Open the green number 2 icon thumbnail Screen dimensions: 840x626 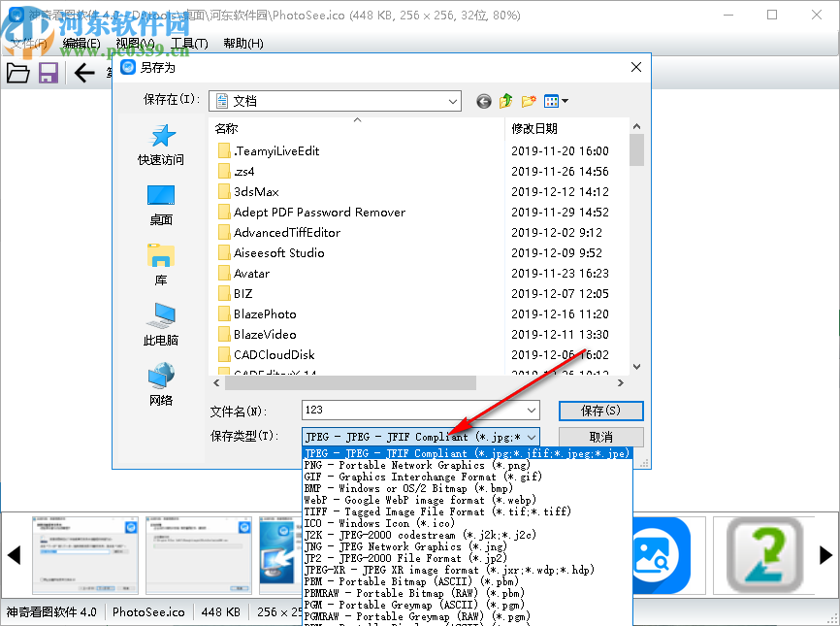click(x=766, y=555)
